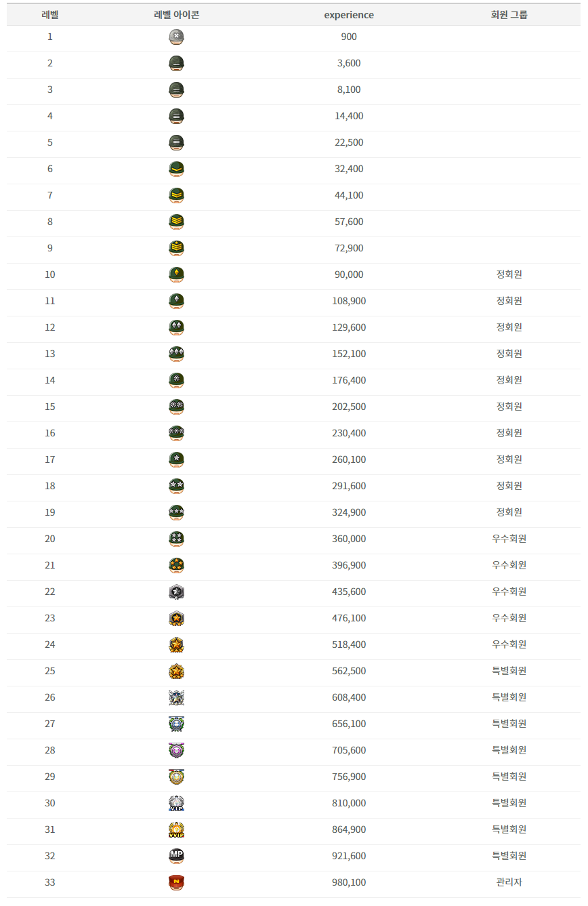Select the '레벨 아이콘' column header
This screenshot has width=588, height=906.
click(x=177, y=15)
